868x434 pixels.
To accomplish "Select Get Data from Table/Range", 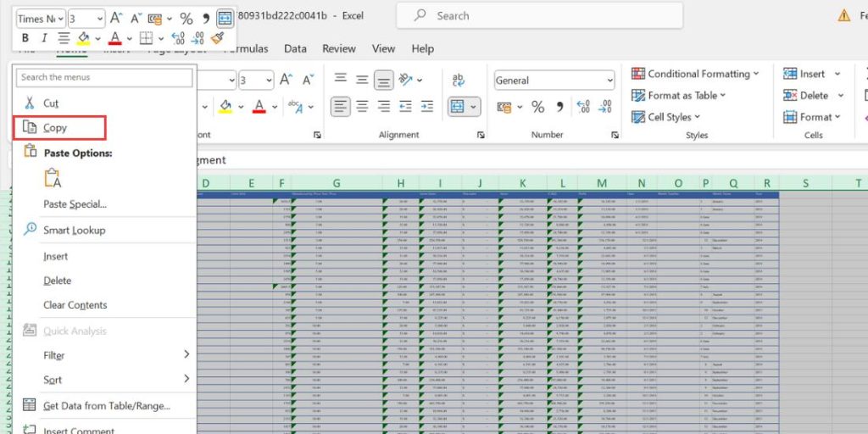I will (104, 406).
